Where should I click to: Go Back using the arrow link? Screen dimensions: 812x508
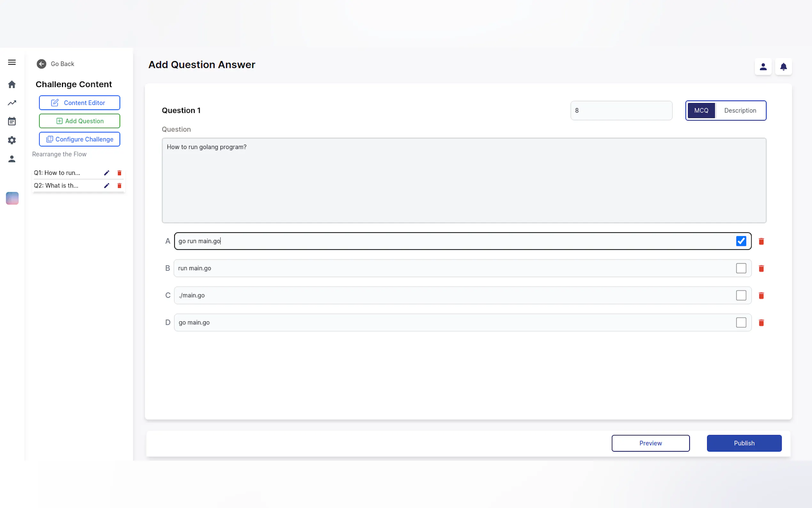(55, 64)
